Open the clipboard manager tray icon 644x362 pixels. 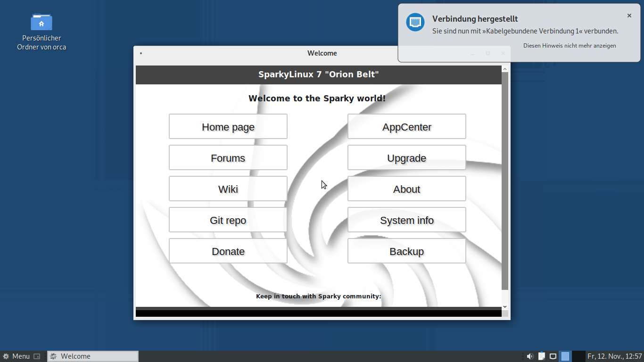click(542, 356)
